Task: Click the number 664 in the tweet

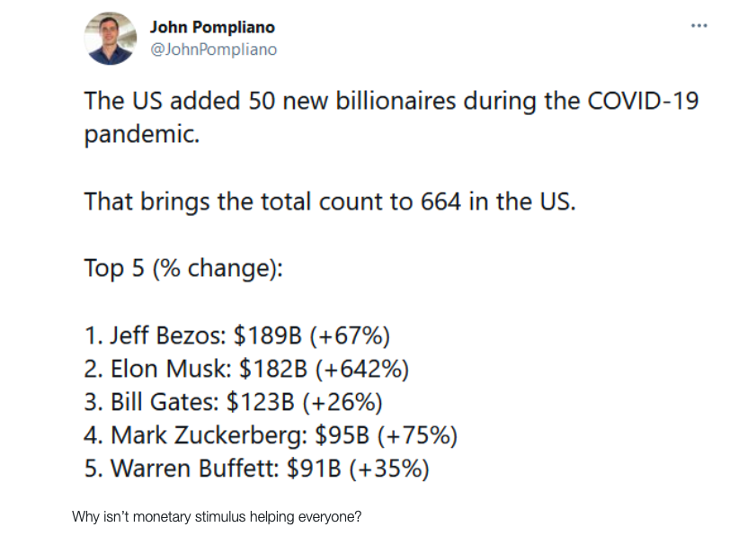Action: (440, 201)
